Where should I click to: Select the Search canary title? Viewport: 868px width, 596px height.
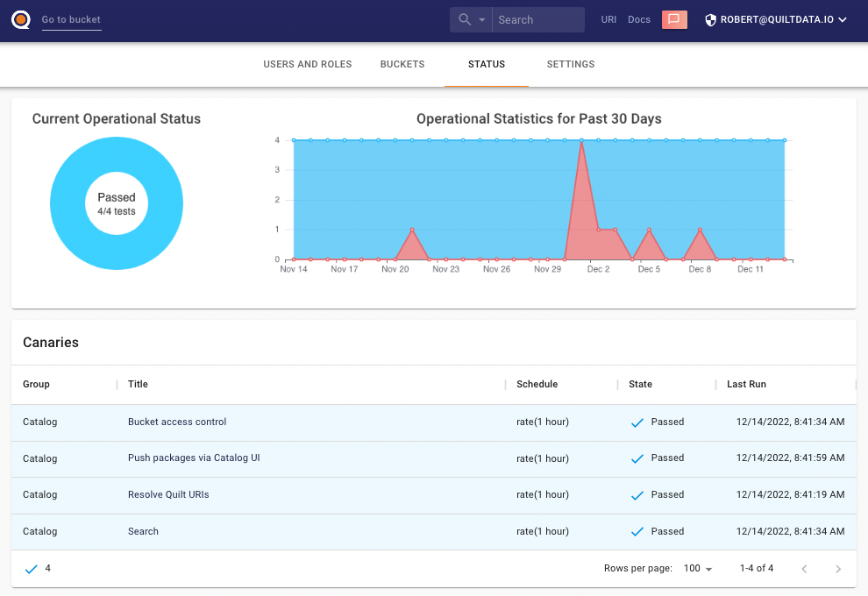[143, 531]
